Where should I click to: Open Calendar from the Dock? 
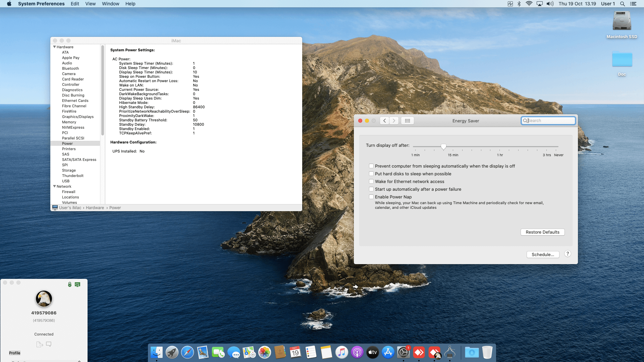296,352
